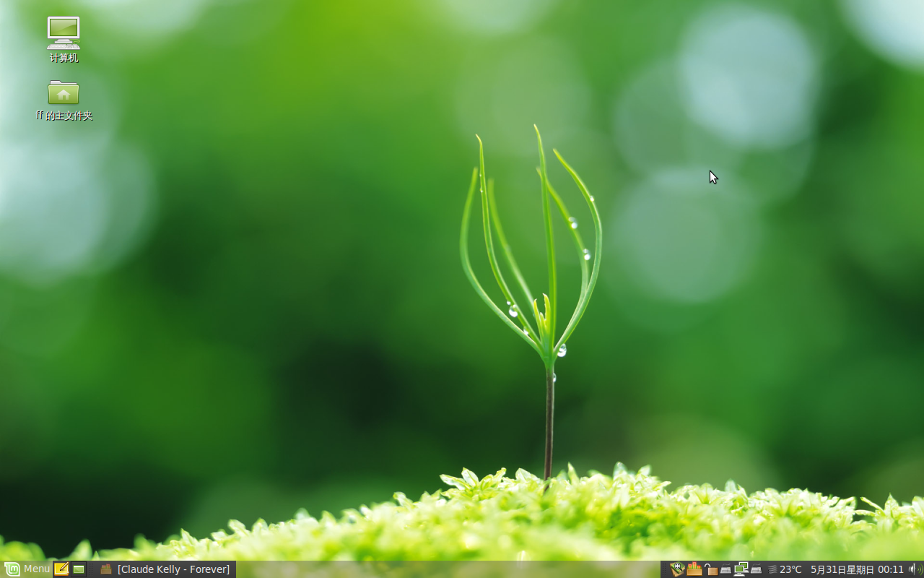Open the 计算机 desktop icon
The width and height of the screenshot is (924, 578).
64,40
